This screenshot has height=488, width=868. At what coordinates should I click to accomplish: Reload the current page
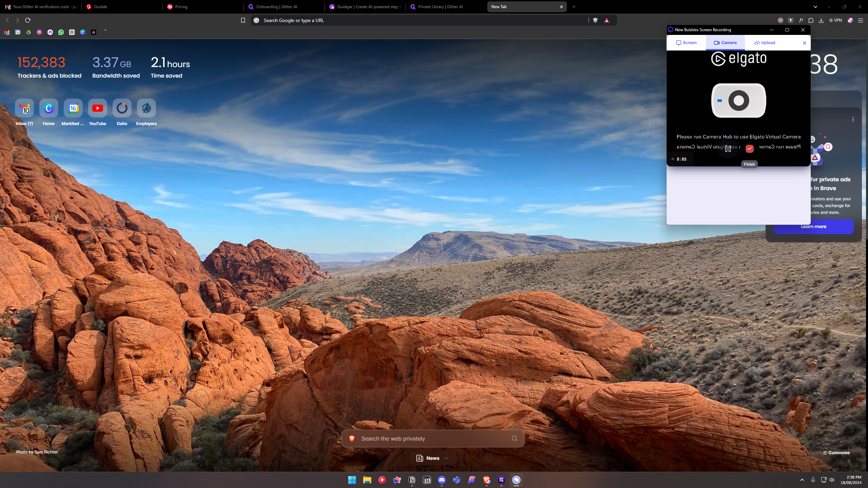coord(28,20)
